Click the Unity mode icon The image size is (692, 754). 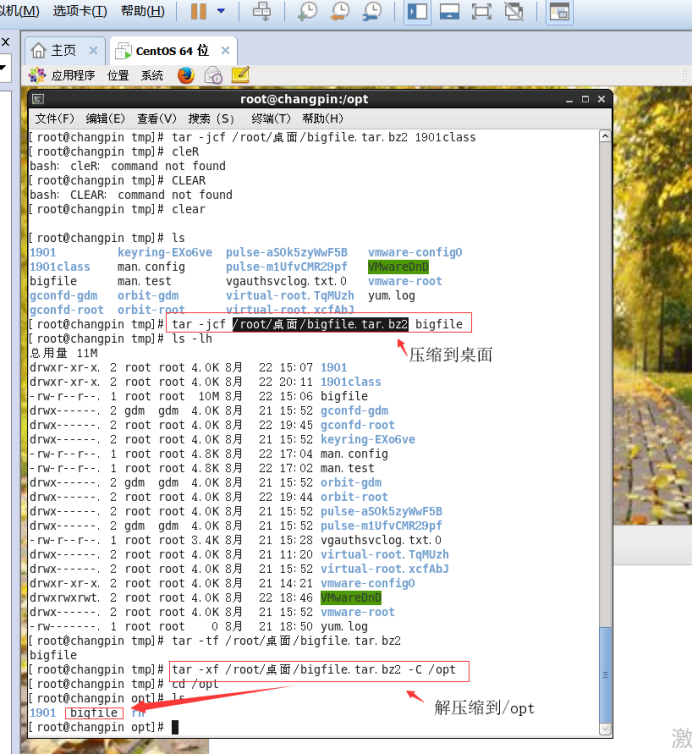tap(514, 11)
